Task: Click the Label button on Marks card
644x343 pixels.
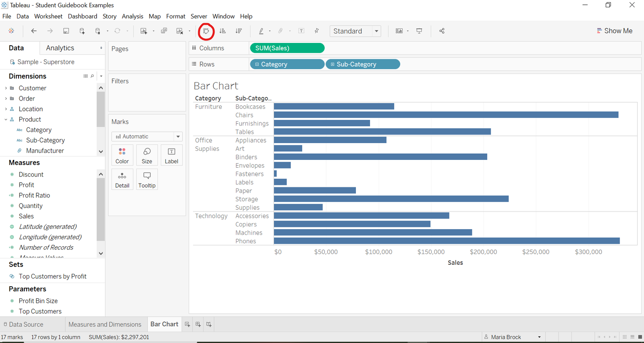Action: pos(171,155)
